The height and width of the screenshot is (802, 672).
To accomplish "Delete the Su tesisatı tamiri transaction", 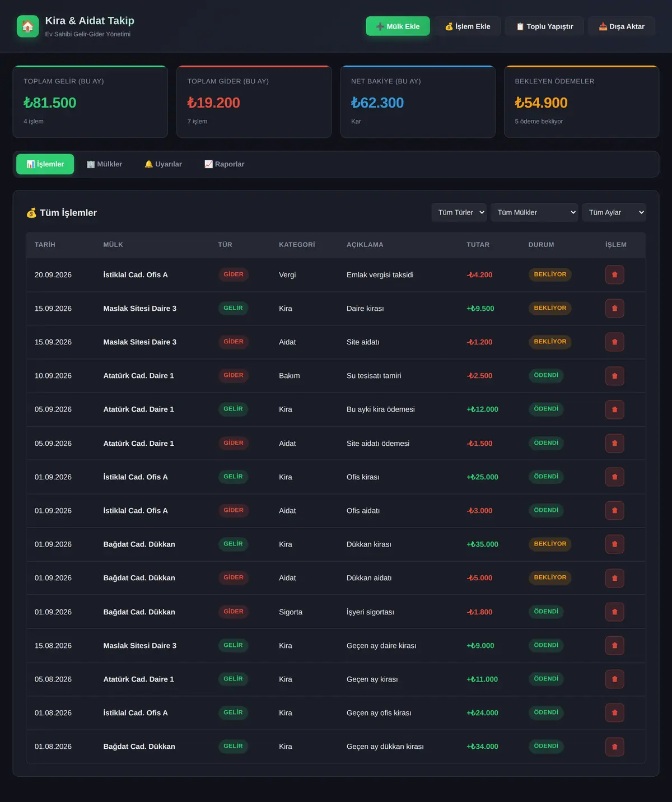I will pos(614,376).
